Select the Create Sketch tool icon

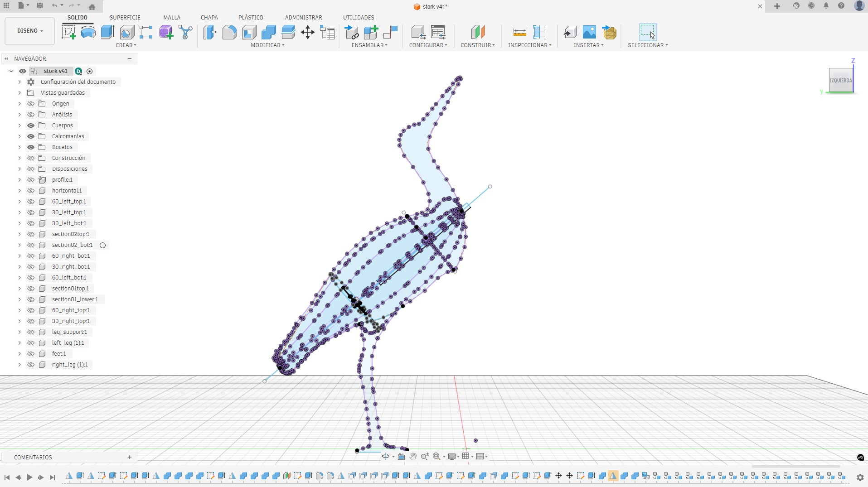coord(68,32)
